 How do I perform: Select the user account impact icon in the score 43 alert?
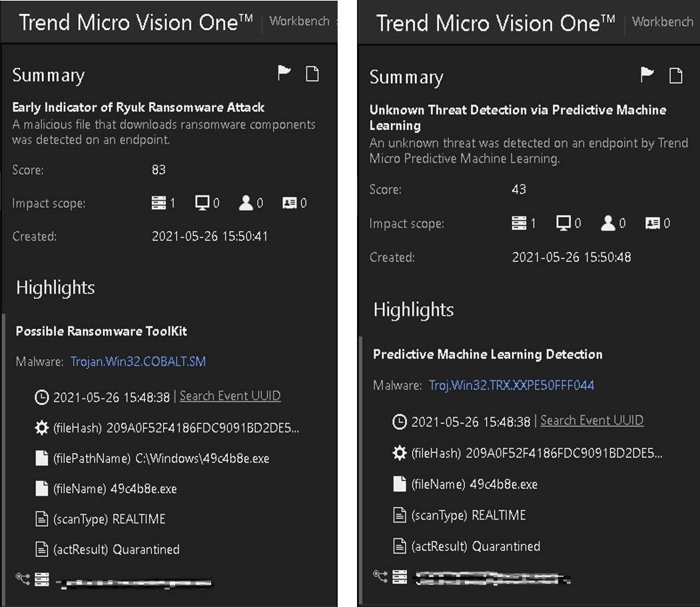click(x=607, y=223)
